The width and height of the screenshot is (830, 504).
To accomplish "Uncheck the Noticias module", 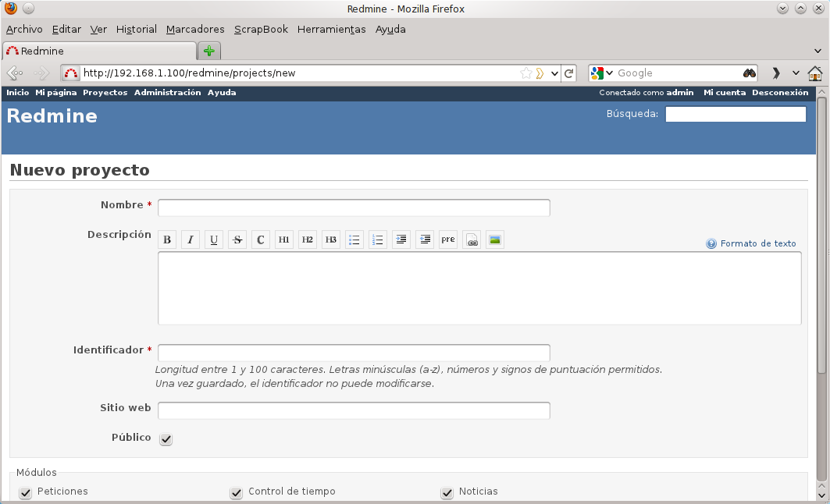I will (447, 493).
